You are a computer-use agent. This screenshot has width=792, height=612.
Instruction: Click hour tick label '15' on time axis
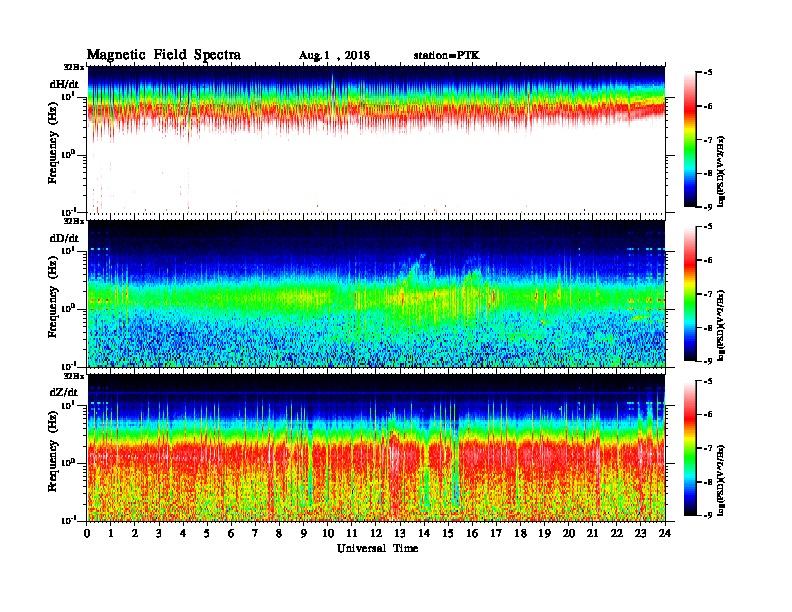pyautogui.click(x=448, y=533)
